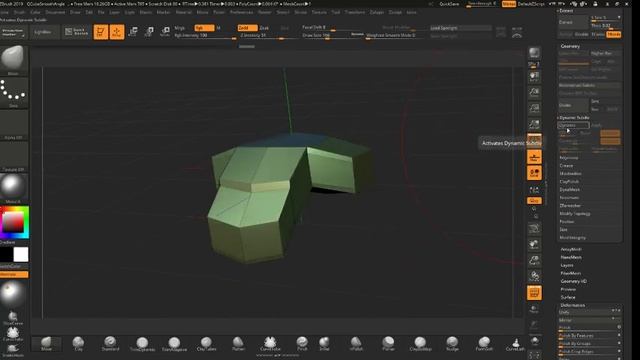Expand the ArrayMesh palette section
The image size is (640, 360).
571,249
